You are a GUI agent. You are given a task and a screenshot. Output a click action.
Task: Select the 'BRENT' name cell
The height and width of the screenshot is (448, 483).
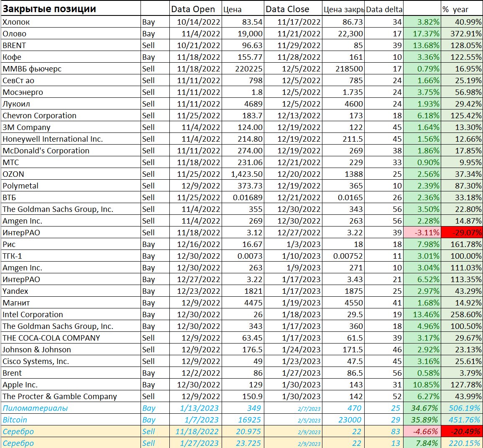coord(71,45)
